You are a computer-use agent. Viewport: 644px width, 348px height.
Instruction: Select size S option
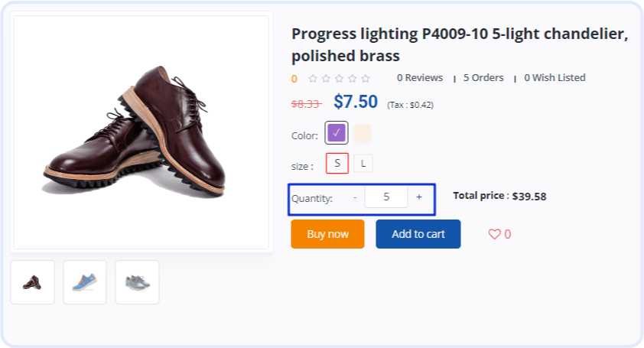click(x=337, y=163)
